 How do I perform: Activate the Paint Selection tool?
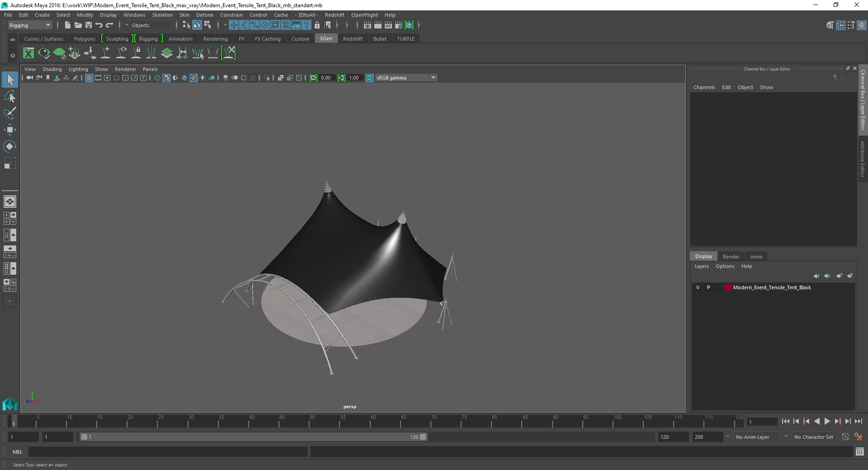point(9,113)
